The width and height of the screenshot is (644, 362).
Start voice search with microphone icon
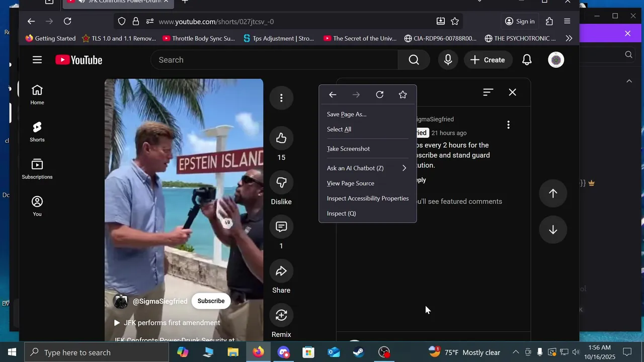(448, 60)
